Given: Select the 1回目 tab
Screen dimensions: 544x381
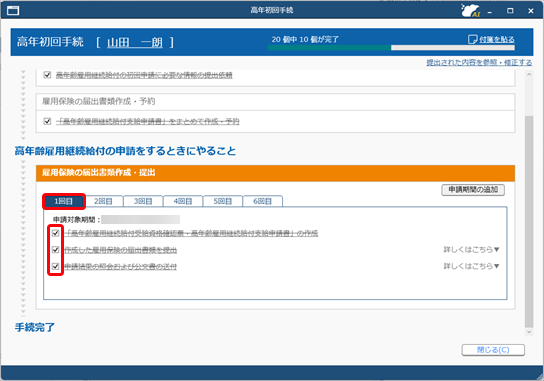Looking at the screenshot, I should (x=64, y=201).
